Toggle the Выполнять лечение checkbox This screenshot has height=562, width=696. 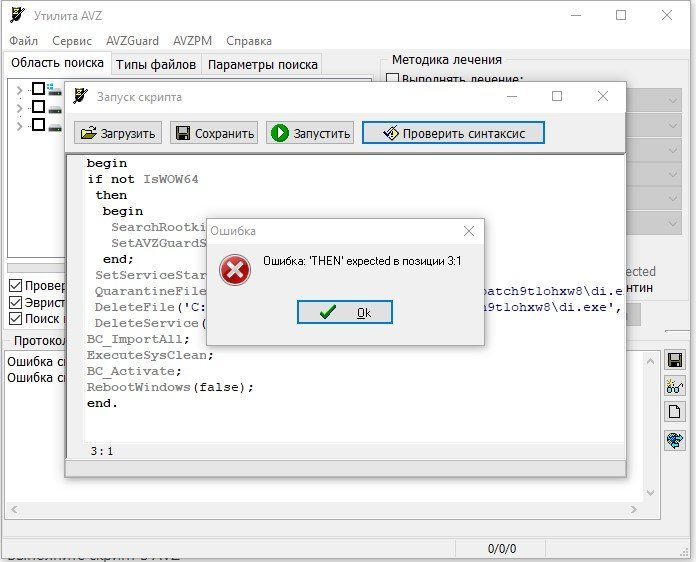pos(392,79)
